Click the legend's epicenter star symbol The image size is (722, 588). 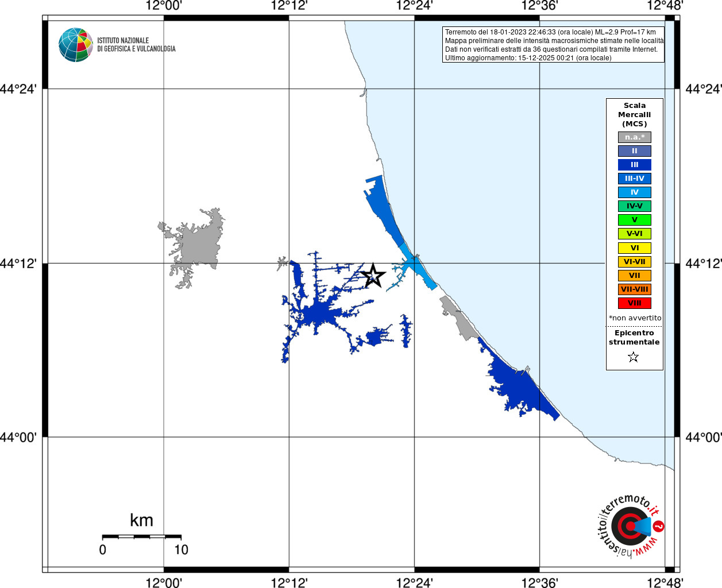(x=634, y=357)
